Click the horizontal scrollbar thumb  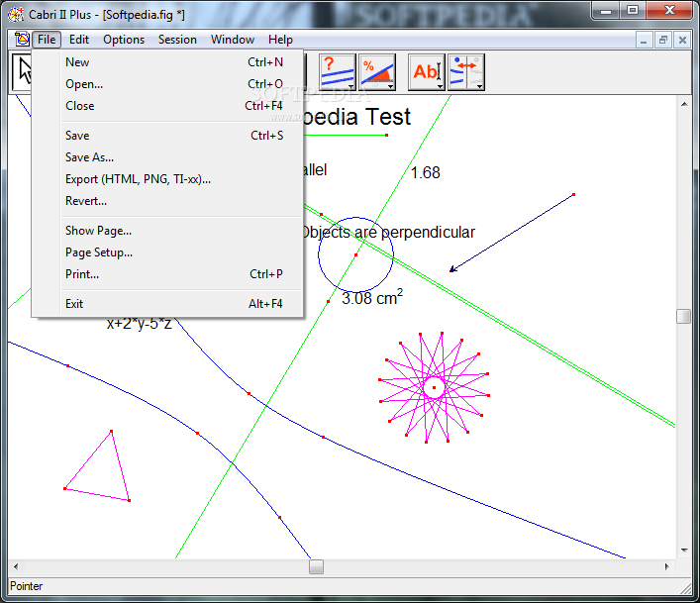[316, 566]
